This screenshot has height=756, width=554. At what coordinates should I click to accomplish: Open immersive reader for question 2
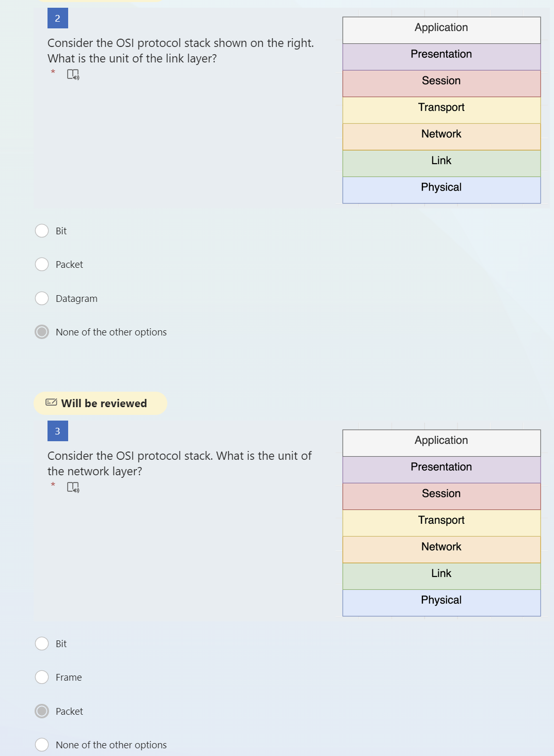click(72, 76)
